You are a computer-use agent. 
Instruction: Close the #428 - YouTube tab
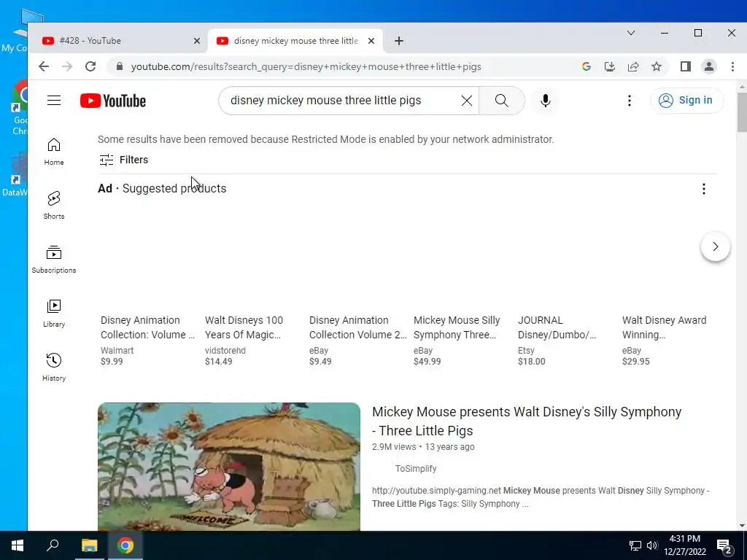pos(197,41)
